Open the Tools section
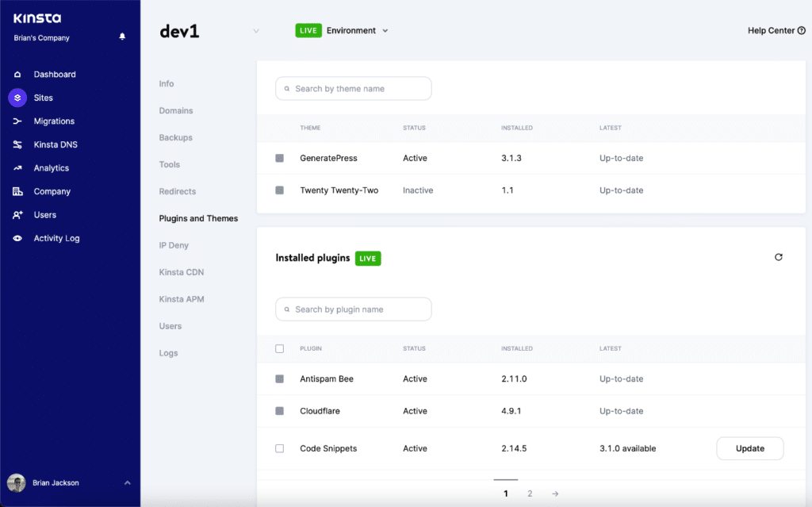812x507 pixels. coord(170,164)
